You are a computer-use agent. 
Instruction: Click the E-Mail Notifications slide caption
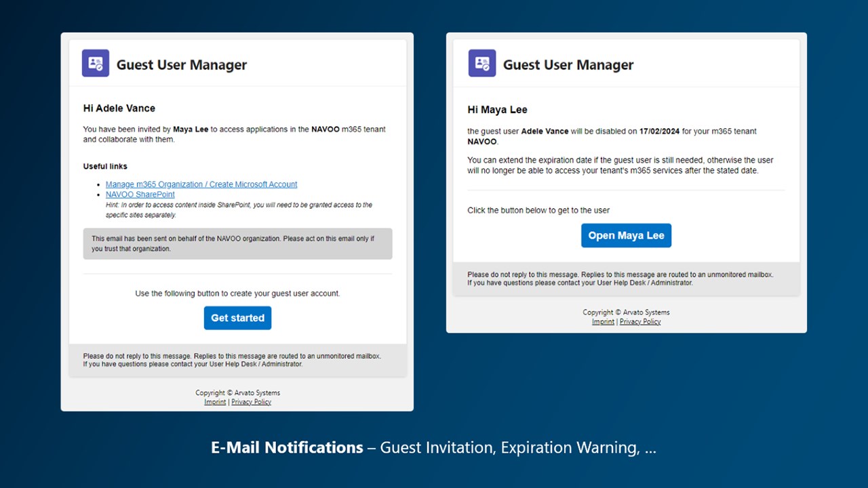[433, 448]
